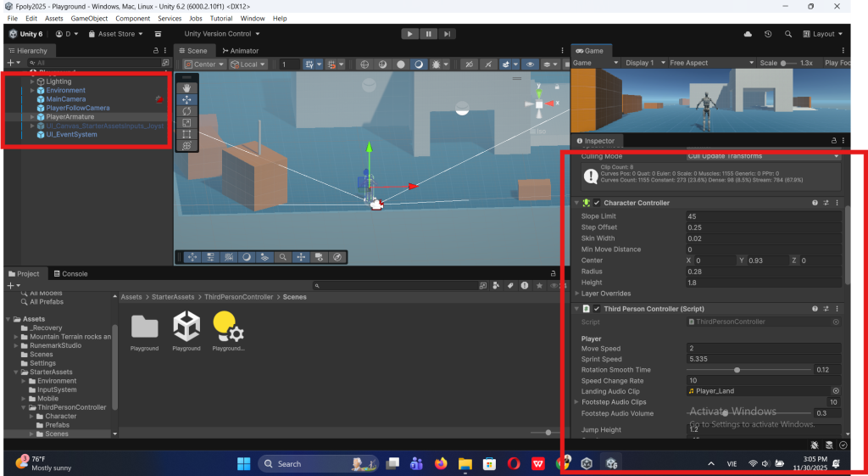Open the Layout dropdown
Screen dimensions: 868x476
(x=822, y=34)
